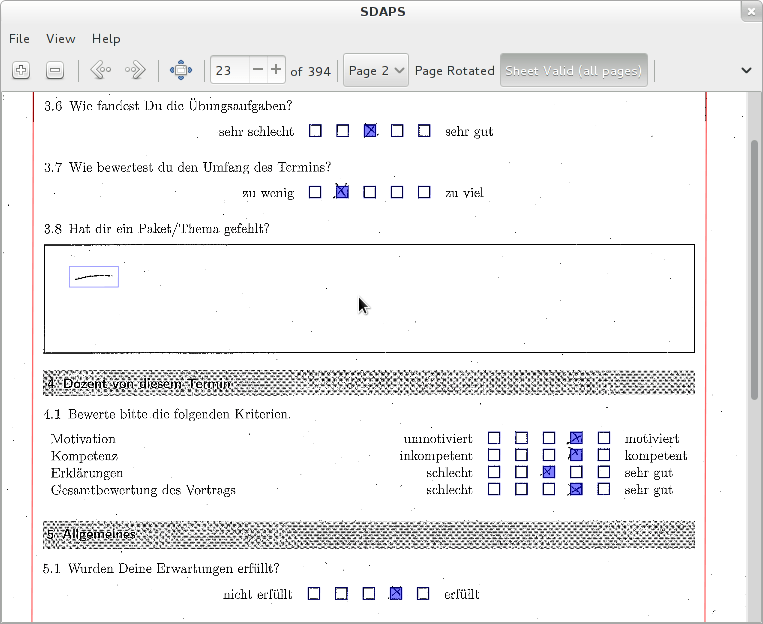Image resolution: width=763 pixels, height=624 pixels.
Task: Increase sheet number with plus button
Action: [276, 70]
